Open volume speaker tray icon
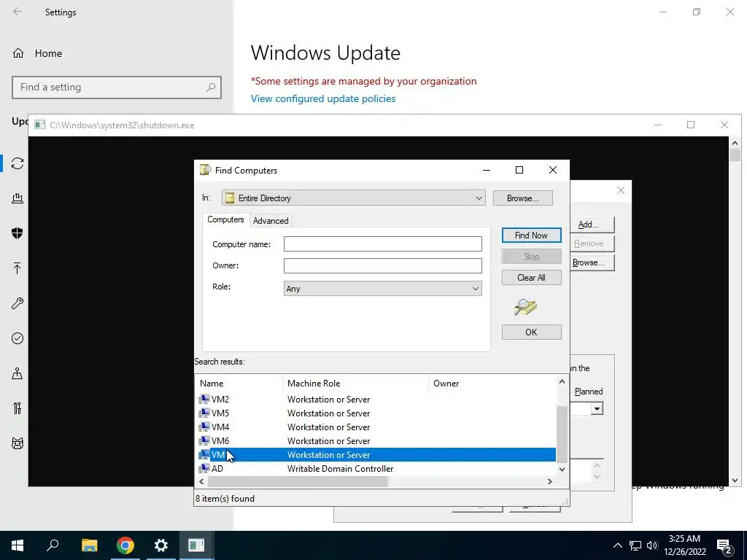 coord(652,545)
